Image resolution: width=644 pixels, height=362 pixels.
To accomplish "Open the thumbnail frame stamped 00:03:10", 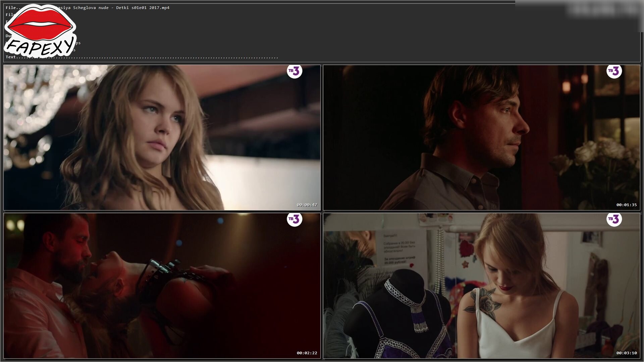I will (482, 286).
